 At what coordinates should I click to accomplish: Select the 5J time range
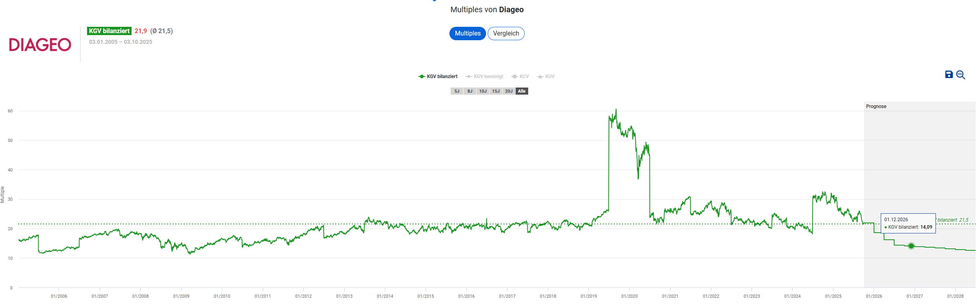457,91
